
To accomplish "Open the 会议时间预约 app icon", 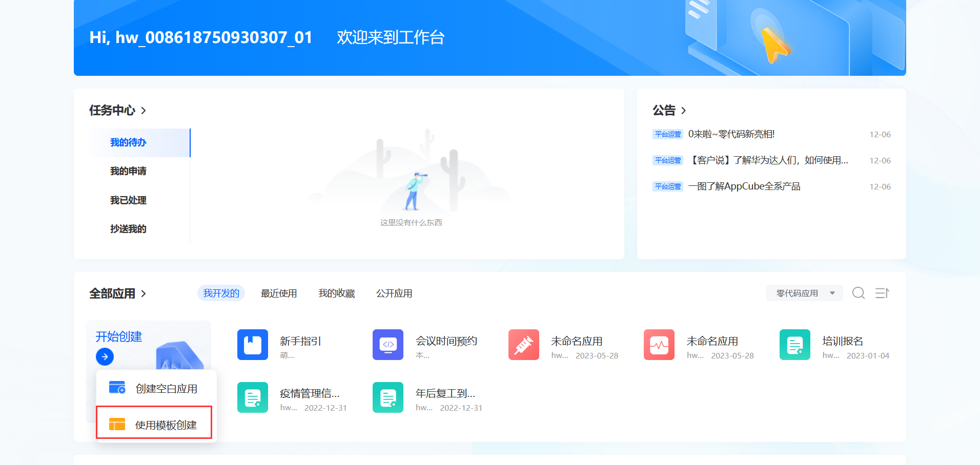I will click(x=388, y=345).
